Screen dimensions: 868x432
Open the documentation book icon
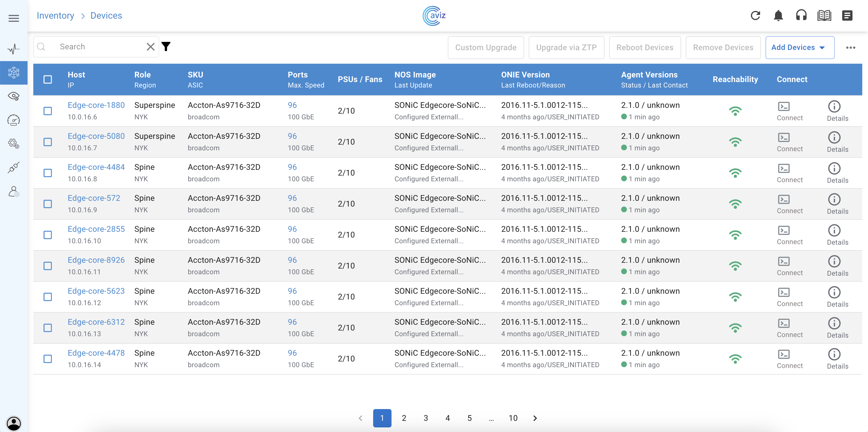pyautogui.click(x=824, y=15)
